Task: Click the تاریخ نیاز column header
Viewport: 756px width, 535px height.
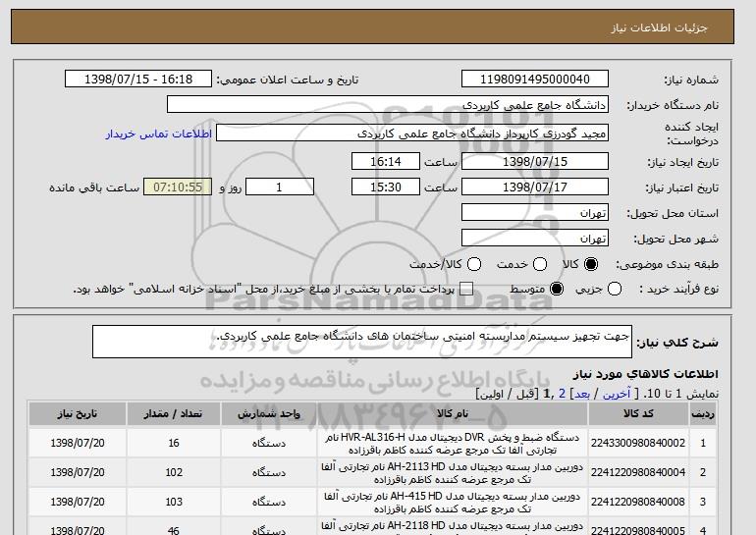Action: coord(78,414)
